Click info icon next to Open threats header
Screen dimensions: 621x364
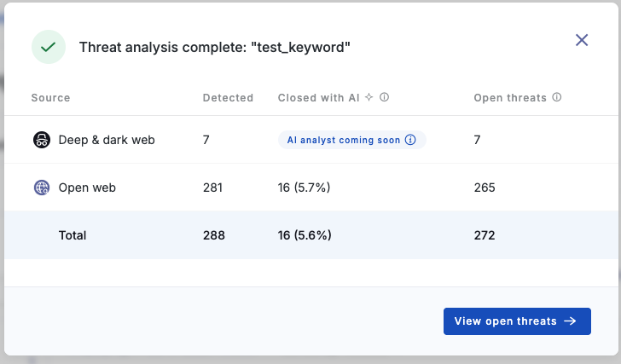[557, 98]
